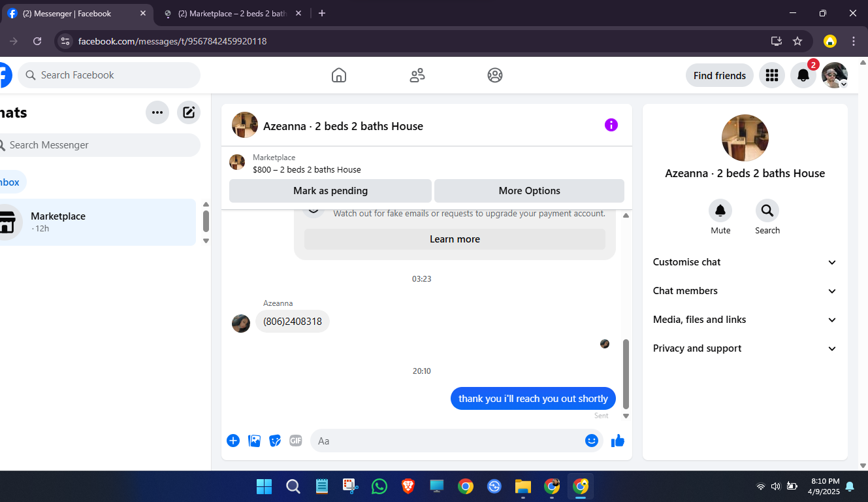This screenshot has height=502, width=868.
Task: Select sent message thank you bubble
Action: point(533,399)
